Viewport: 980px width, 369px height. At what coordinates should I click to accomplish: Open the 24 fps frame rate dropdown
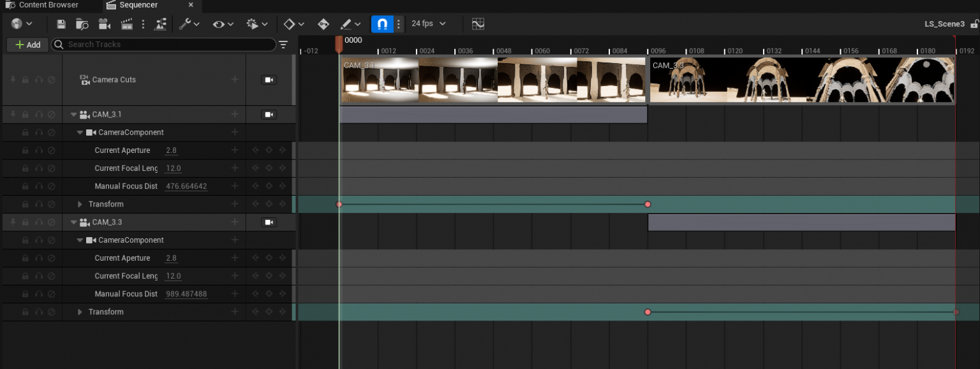point(426,24)
